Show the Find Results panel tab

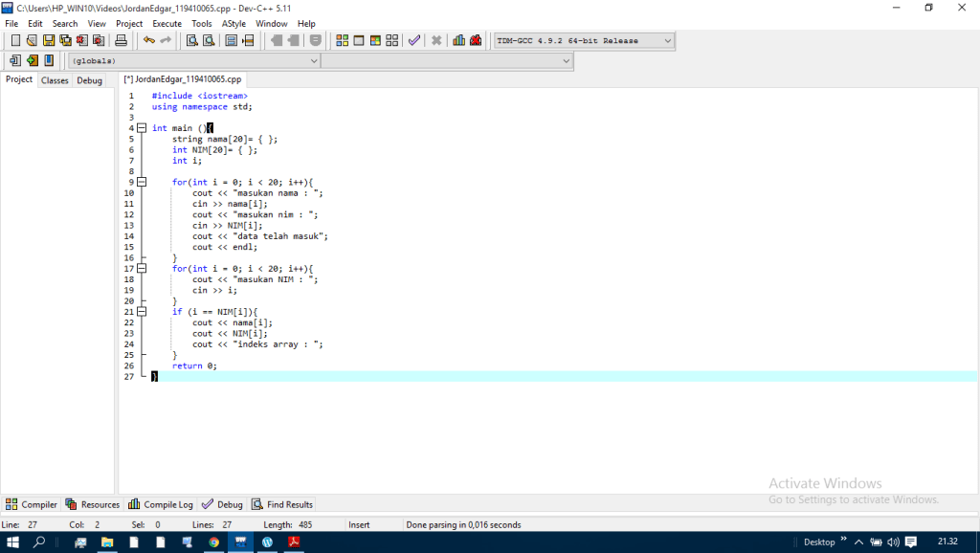pyautogui.click(x=282, y=504)
